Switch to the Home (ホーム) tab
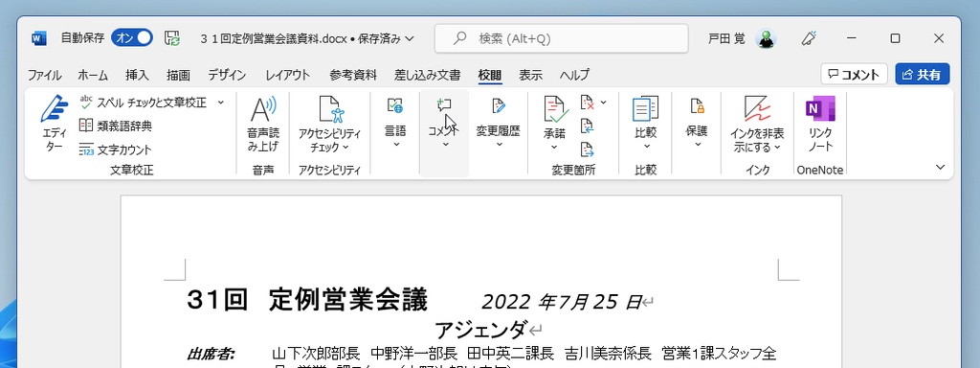The width and height of the screenshot is (980, 368). coord(93,75)
